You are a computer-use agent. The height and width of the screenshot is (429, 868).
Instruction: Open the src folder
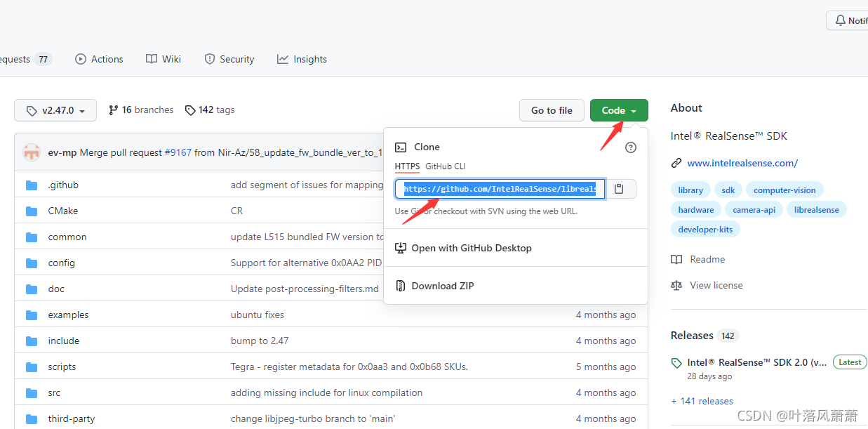(55, 392)
